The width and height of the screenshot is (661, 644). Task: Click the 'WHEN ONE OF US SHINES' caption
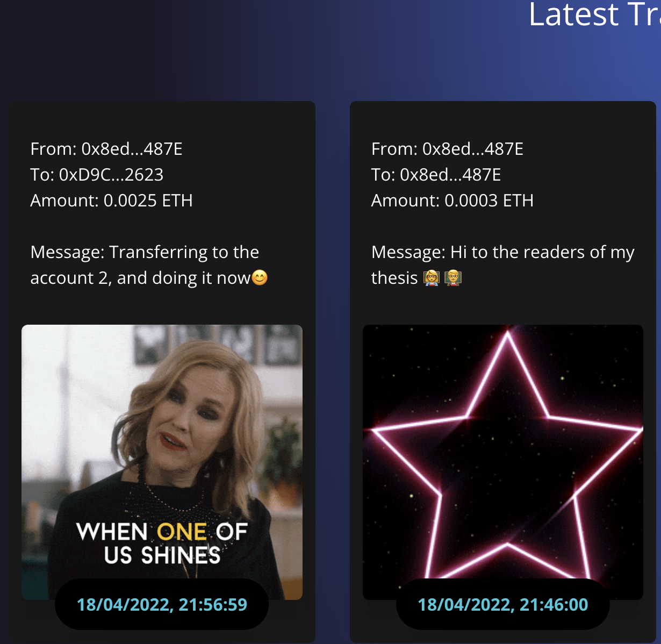click(x=162, y=543)
